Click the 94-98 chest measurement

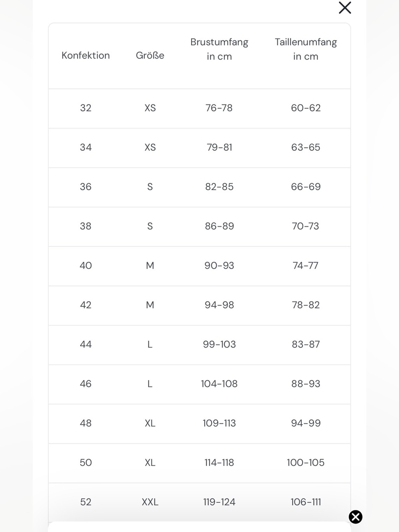pyautogui.click(x=219, y=305)
